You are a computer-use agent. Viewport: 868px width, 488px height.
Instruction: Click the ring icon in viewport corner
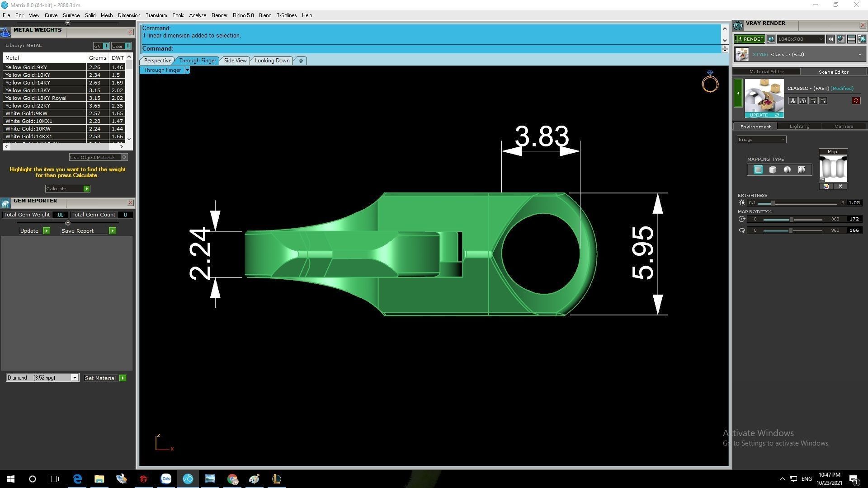(710, 82)
